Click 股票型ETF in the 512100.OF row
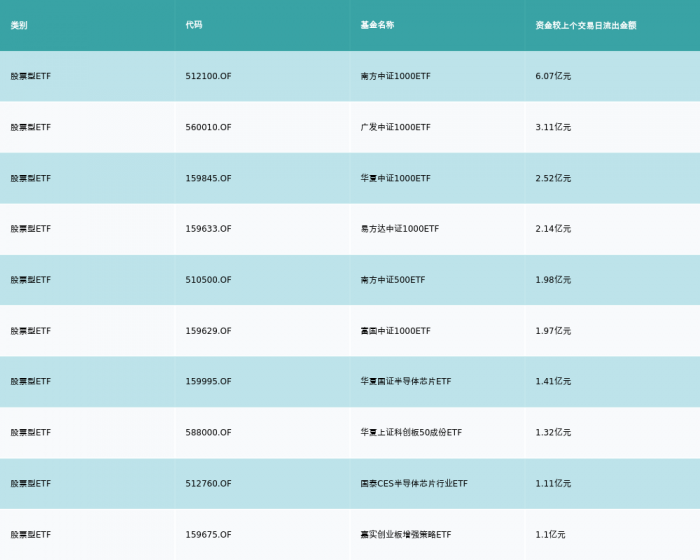This screenshot has height=560, width=700. point(31,76)
